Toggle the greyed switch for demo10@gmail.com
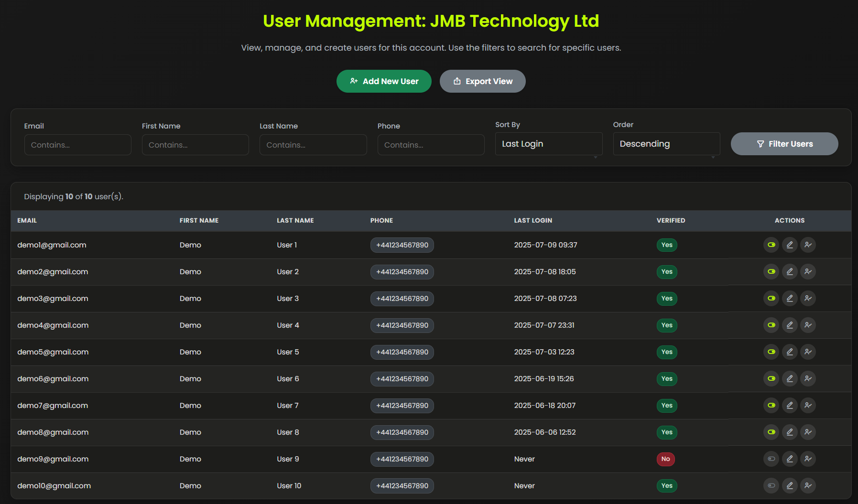This screenshot has height=504, width=858. pos(771,486)
